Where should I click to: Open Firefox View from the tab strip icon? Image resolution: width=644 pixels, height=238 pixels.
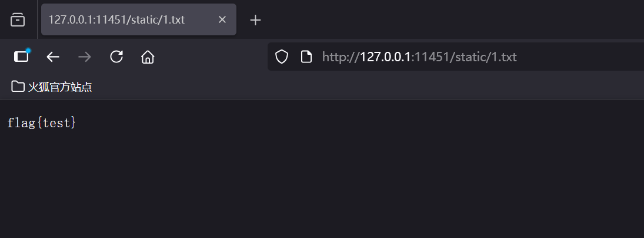(x=18, y=20)
